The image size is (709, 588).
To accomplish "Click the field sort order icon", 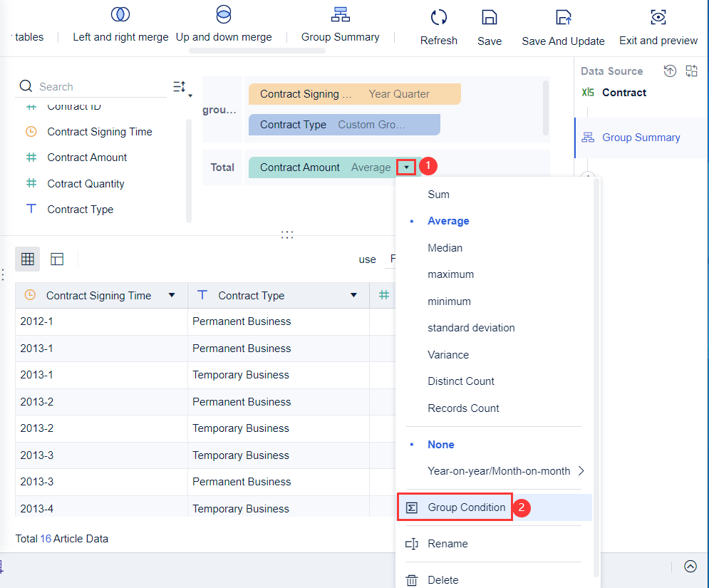I will 181,88.
